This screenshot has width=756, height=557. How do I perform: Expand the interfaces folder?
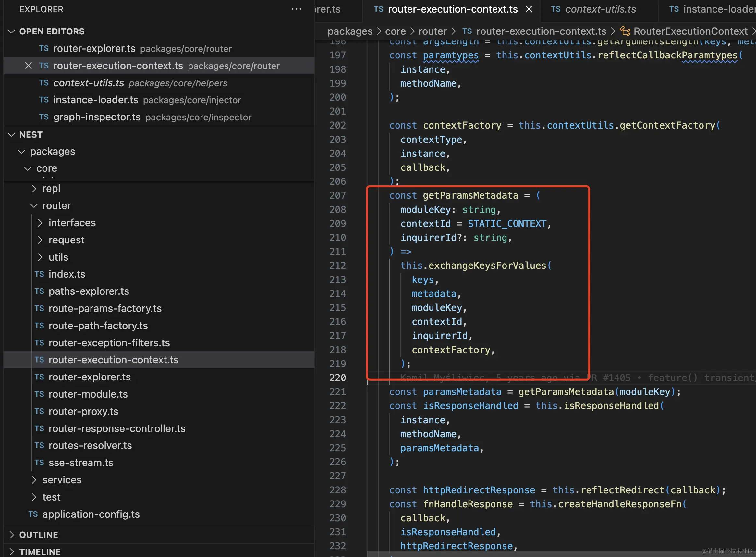click(40, 223)
